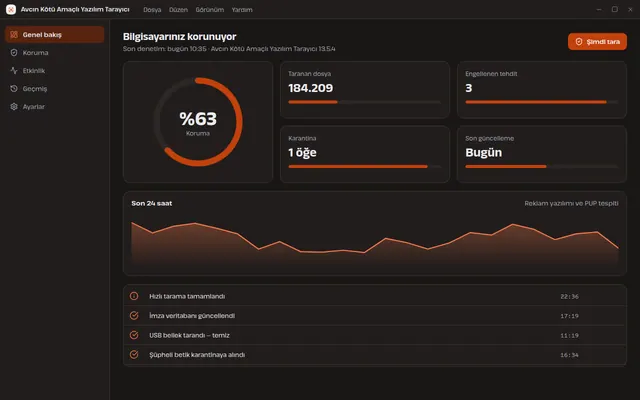Click check icon beside İmza veritabanı güncellendi
The image size is (640, 400).
pos(134,316)
